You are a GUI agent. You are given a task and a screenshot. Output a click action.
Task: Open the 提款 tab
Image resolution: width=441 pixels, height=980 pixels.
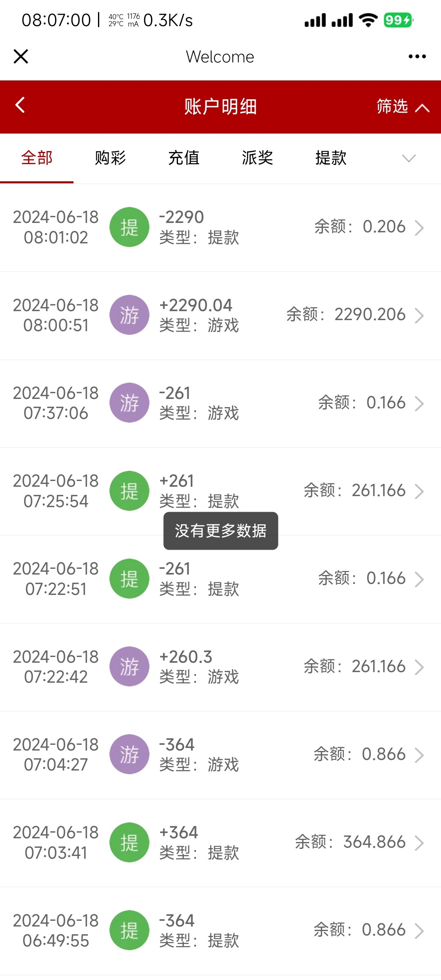(x=331, y=158)
